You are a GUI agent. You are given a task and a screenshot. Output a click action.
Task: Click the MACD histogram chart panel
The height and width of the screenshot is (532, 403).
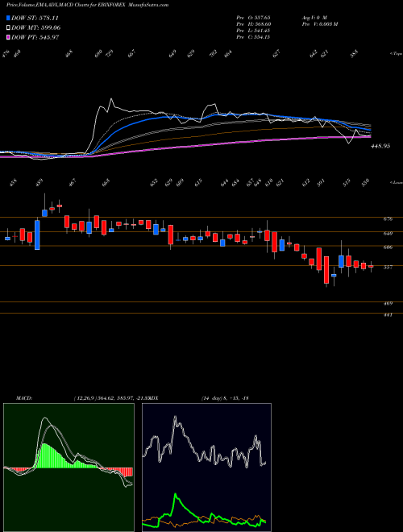69,468
